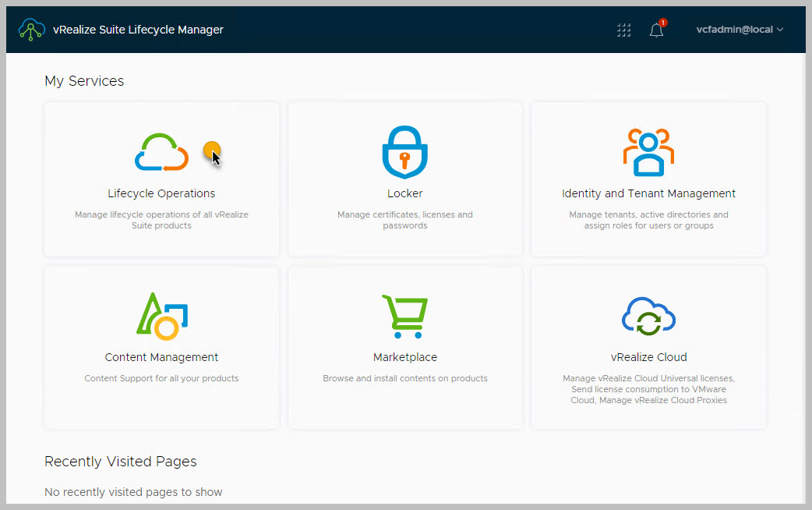Select the Marketplace title text
Viewport: 812px width, 510px height.
tap(405, 357)
